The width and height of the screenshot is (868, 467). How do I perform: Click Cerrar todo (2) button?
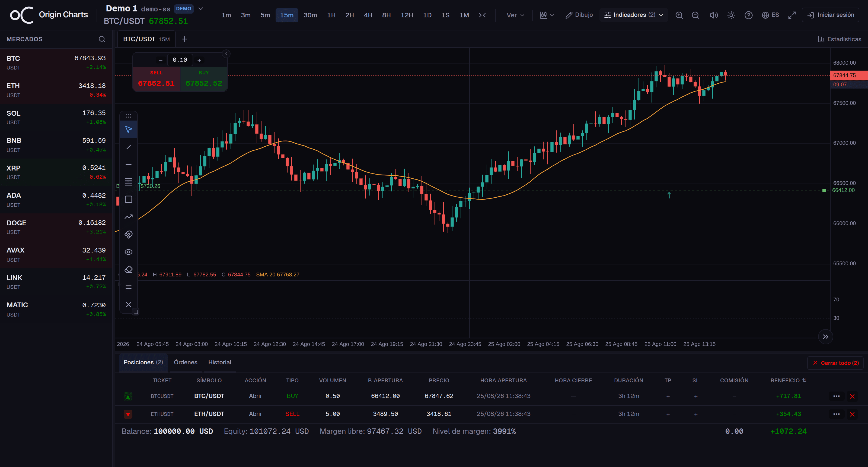pyautogui.click(x=835, y=363)
